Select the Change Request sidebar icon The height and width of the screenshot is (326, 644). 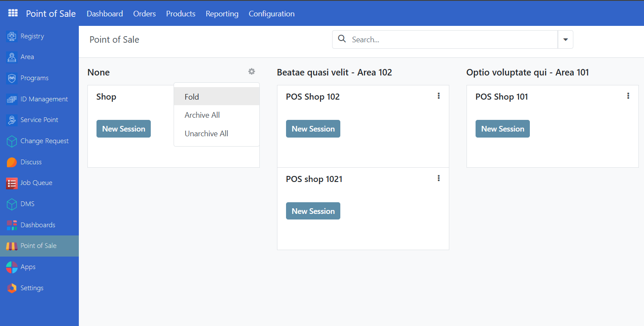pos(12,141)
